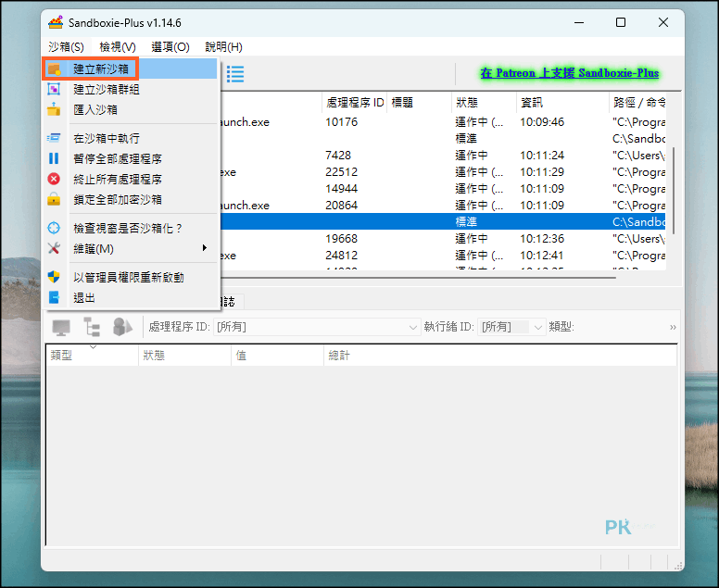Click the red terminate icon beside 終止所有處理程序

tap(54, 179)
